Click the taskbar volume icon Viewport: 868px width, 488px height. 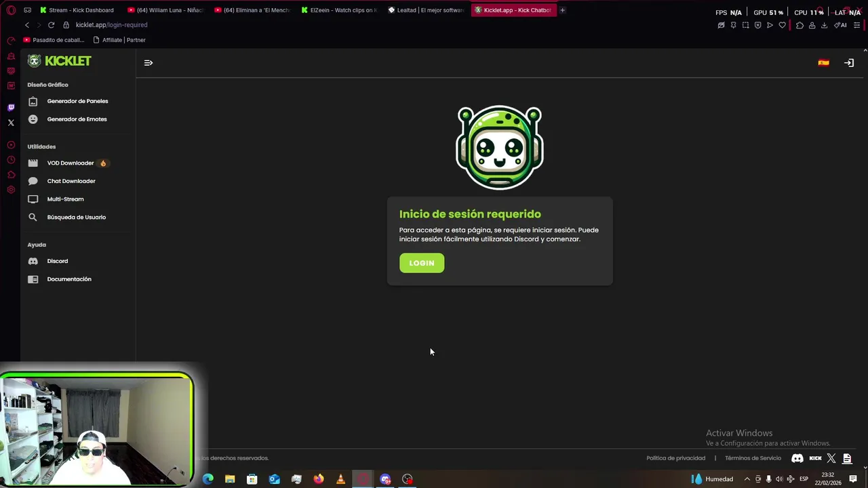tap(779, 479)
